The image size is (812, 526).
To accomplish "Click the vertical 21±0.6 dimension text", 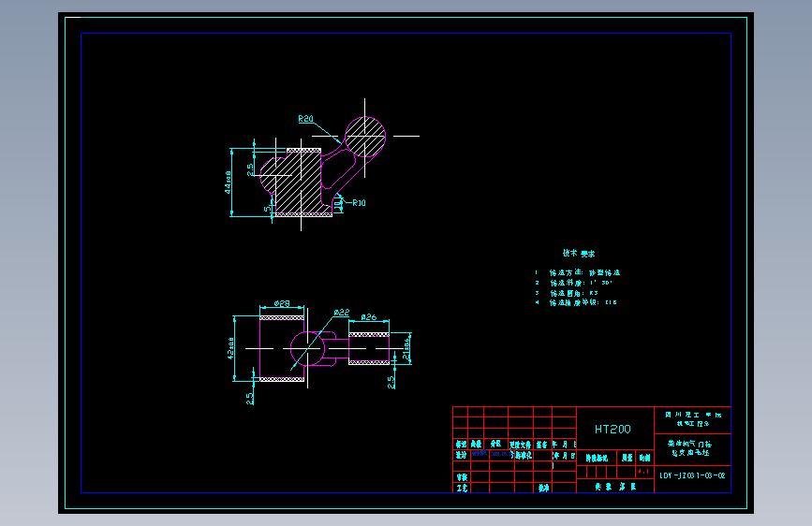I will (x=407, y=349).
